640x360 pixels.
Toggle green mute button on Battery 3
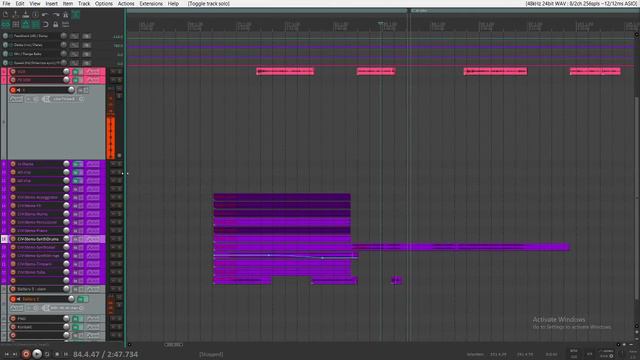pos(80,299)
